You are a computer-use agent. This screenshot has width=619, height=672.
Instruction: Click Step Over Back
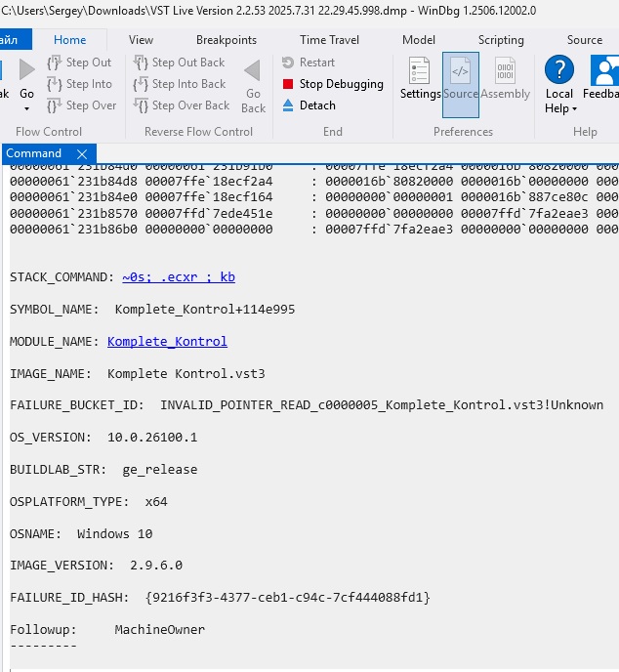click(x=182, y=105)
